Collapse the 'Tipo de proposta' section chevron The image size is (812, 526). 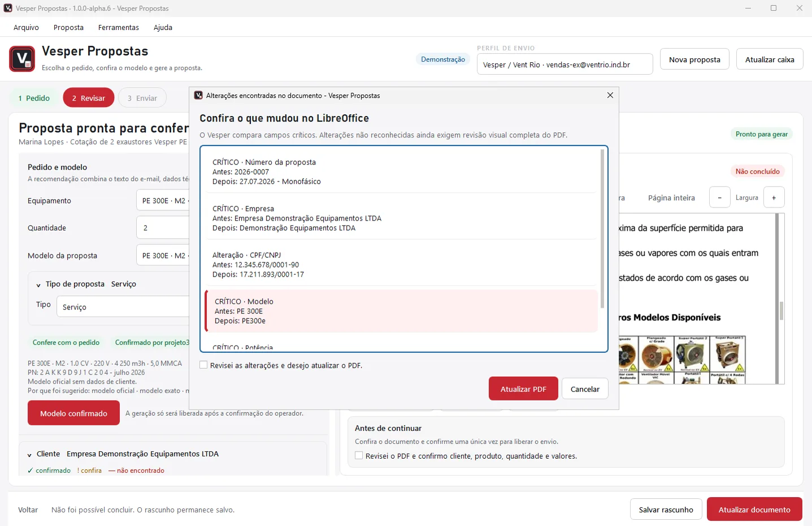[x=38, y=284]
